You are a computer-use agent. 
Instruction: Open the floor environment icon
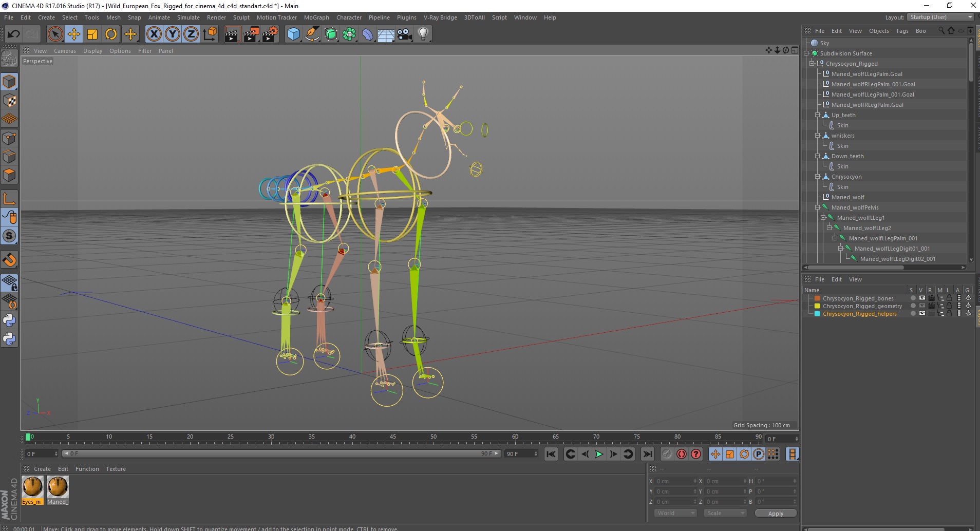(x=386, y=34)
